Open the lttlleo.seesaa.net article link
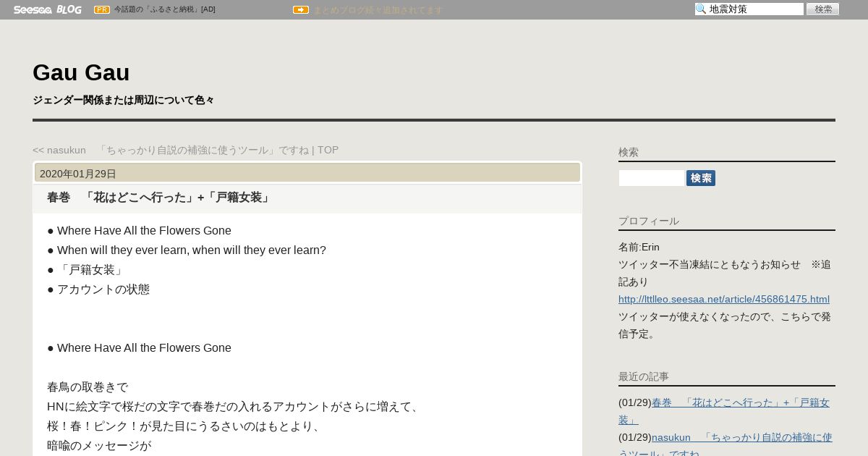 tap(724, 299)
